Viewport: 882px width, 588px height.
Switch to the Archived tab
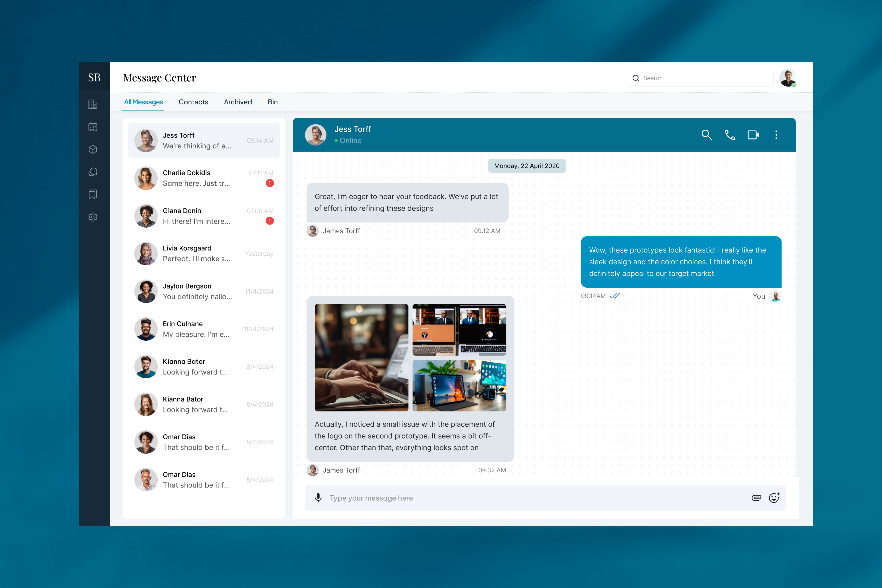point(238,102)
